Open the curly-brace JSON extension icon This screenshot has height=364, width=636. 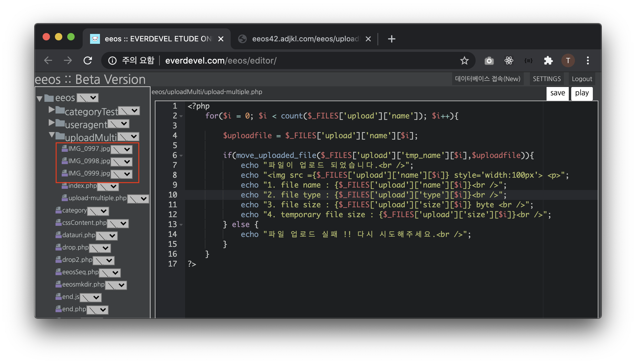click(x=528, y=60)
